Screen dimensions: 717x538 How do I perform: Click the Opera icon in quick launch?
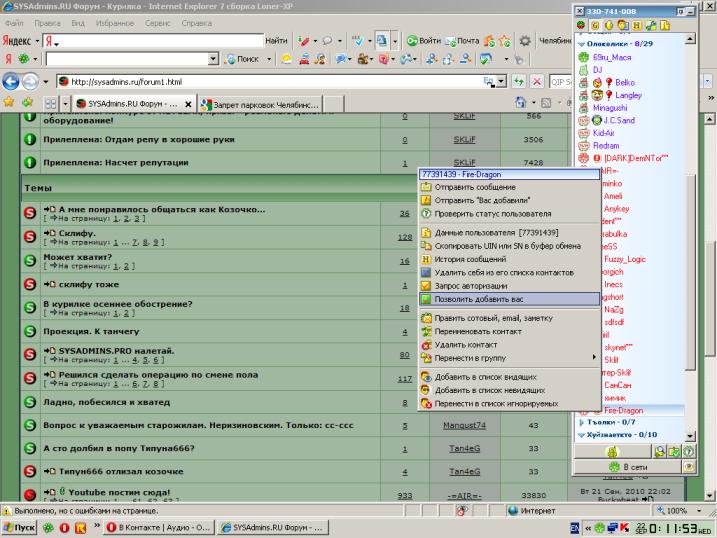click(64, 528)
